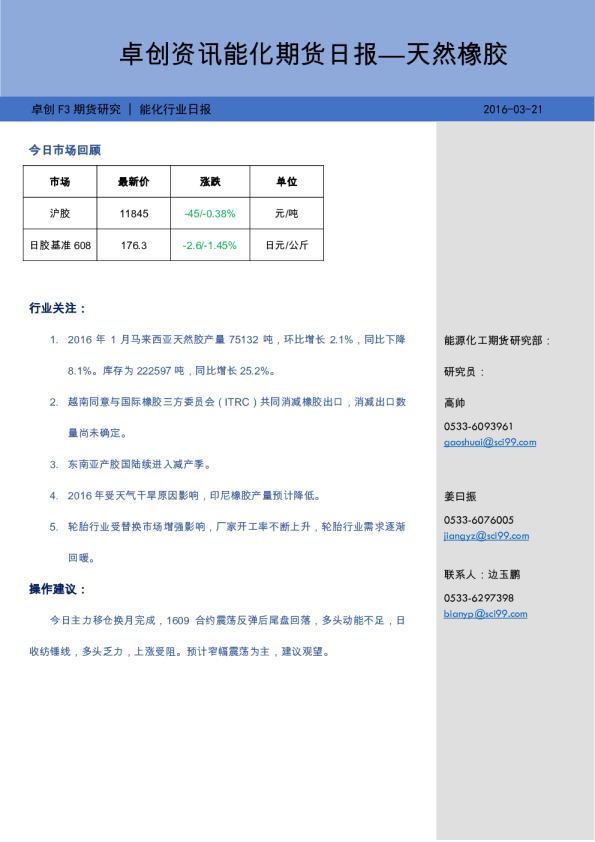Click the contact 联系人：边玉鹏

pos(482,575)
